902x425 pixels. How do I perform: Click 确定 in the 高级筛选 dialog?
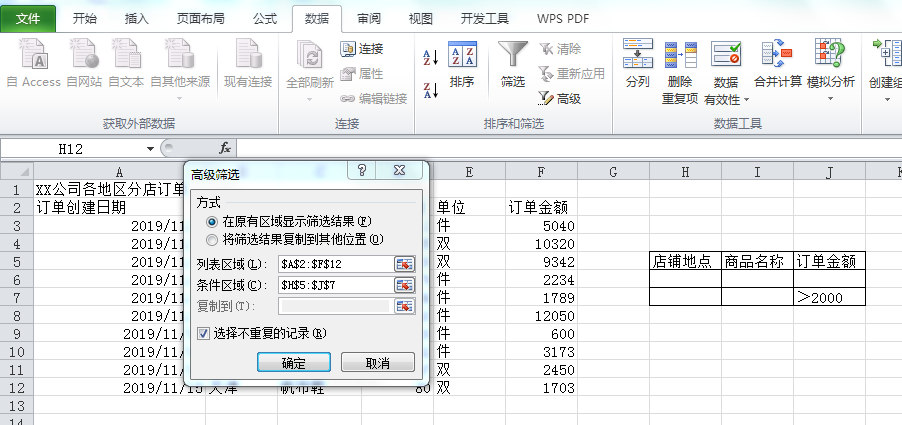tap(293, 363)
